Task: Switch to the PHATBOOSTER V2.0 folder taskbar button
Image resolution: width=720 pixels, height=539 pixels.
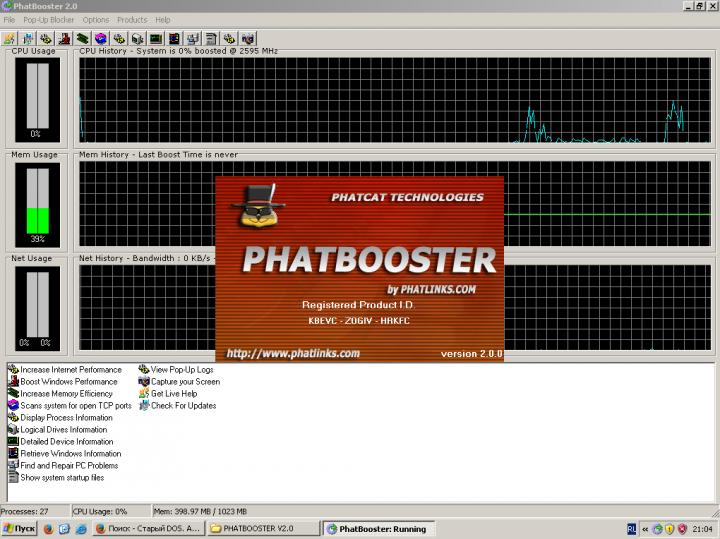Action: click(260, 529)
